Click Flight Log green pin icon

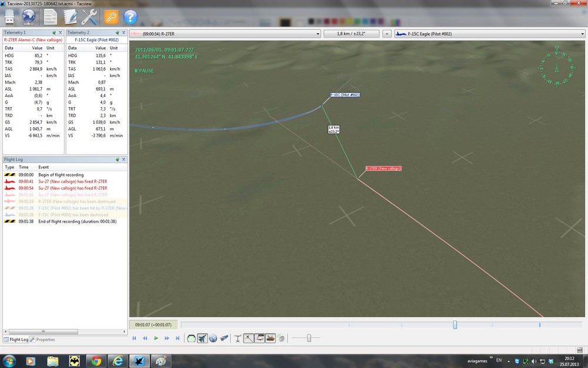[x=118, y=160]
